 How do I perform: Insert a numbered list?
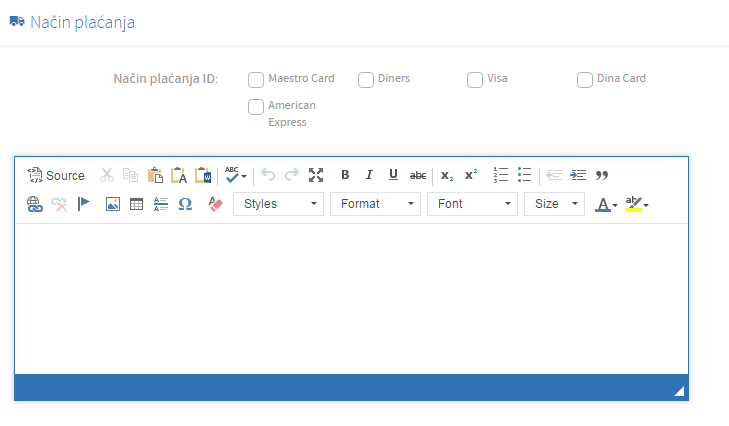[501, 175]
